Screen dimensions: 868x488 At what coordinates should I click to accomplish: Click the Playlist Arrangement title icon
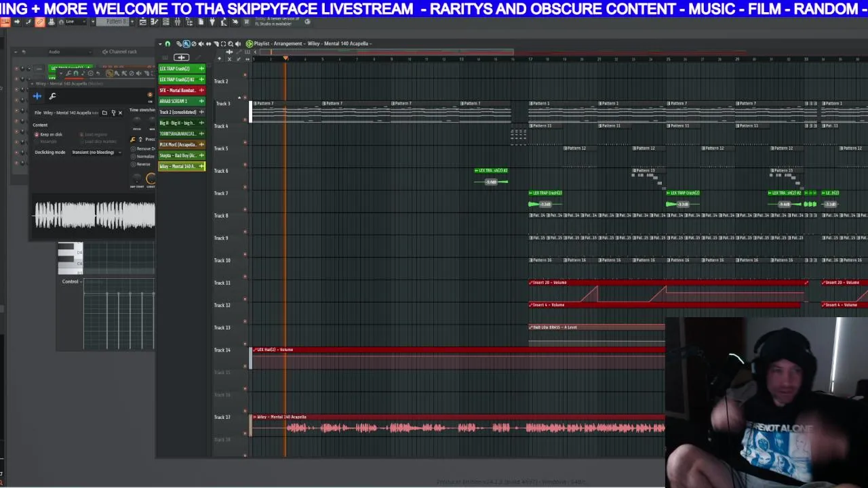[x=249, y=44]
